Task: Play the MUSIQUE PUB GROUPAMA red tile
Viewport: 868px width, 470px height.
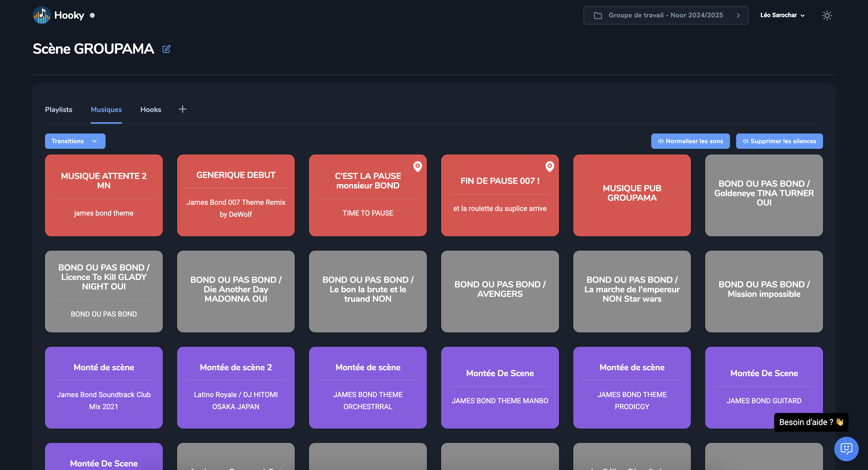Action: point(632,195)
